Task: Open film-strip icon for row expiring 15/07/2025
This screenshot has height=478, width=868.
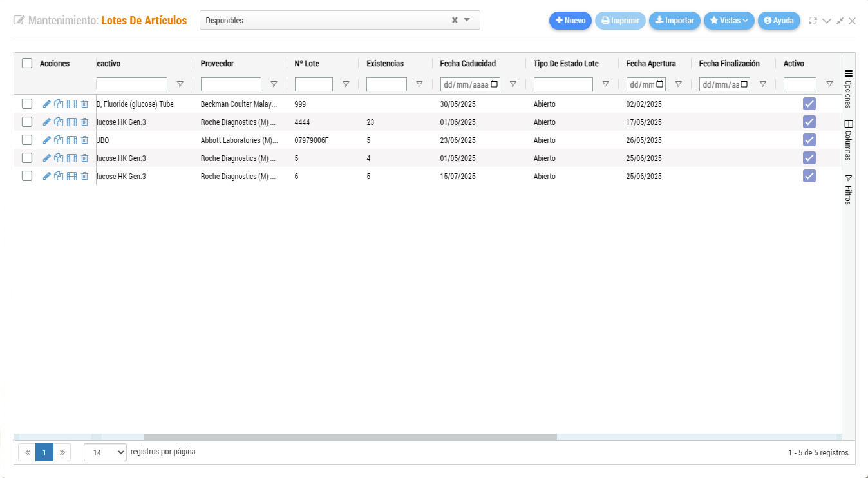Action: point(71,176)
